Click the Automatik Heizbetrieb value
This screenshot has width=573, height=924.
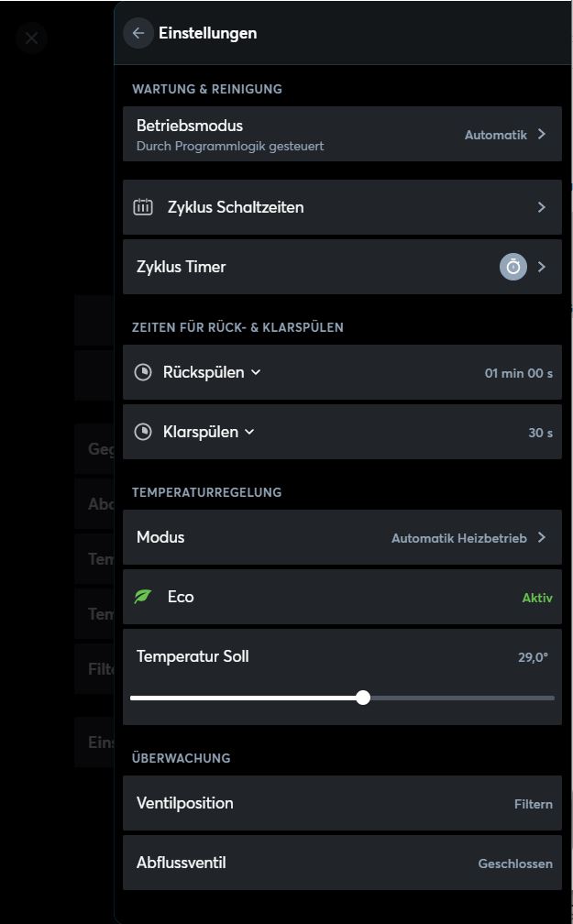[x=458, y=538]
